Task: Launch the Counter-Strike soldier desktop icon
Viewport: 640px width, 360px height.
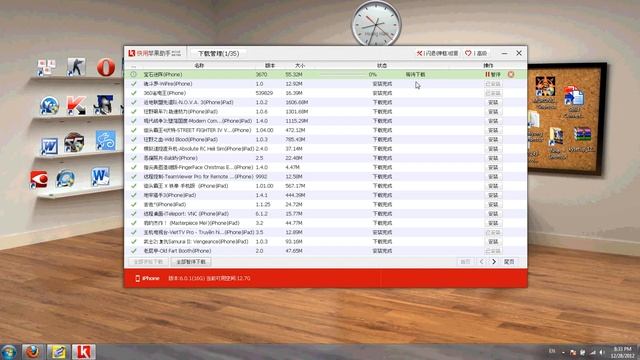Action: [76, 67]
